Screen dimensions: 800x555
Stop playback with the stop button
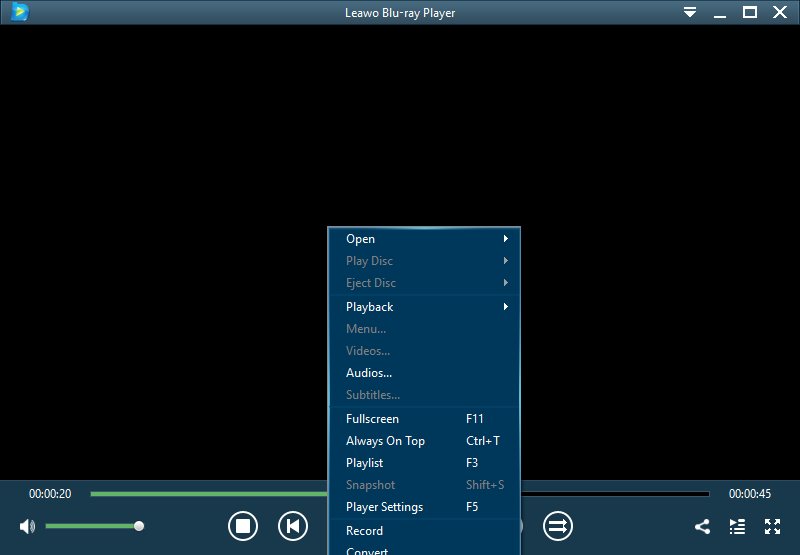(243, 526)
